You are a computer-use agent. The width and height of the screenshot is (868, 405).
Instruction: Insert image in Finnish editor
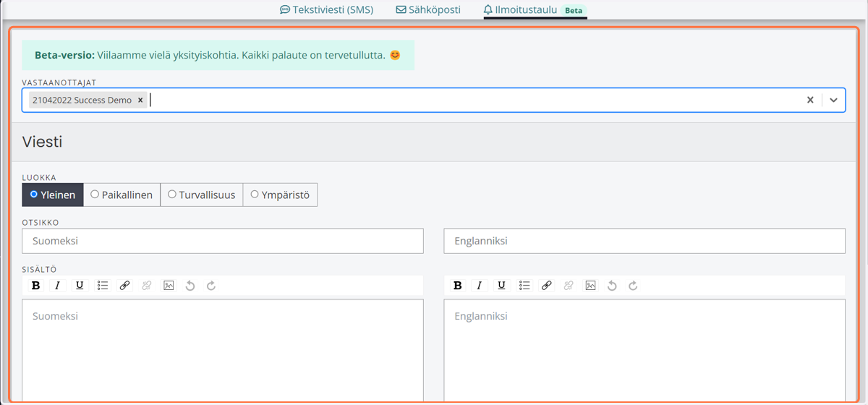tap(169, 286)
